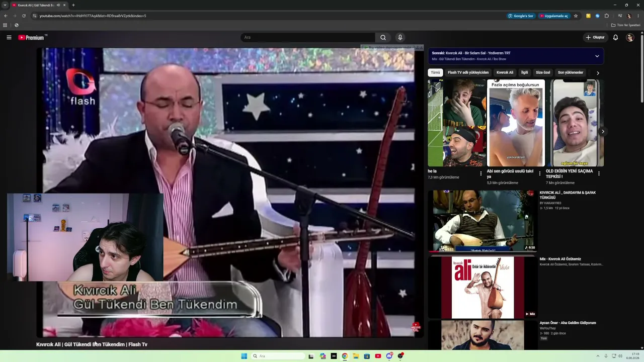Click the main Kıvırcık Ali video player

click(x=230, y=192)
